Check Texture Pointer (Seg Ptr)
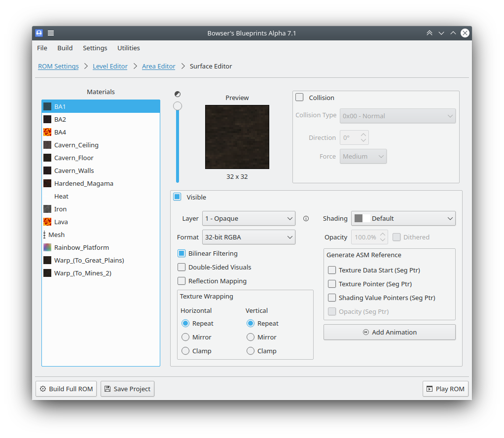The width and height of the screenshot is (504, 438). tap(332, 284)
